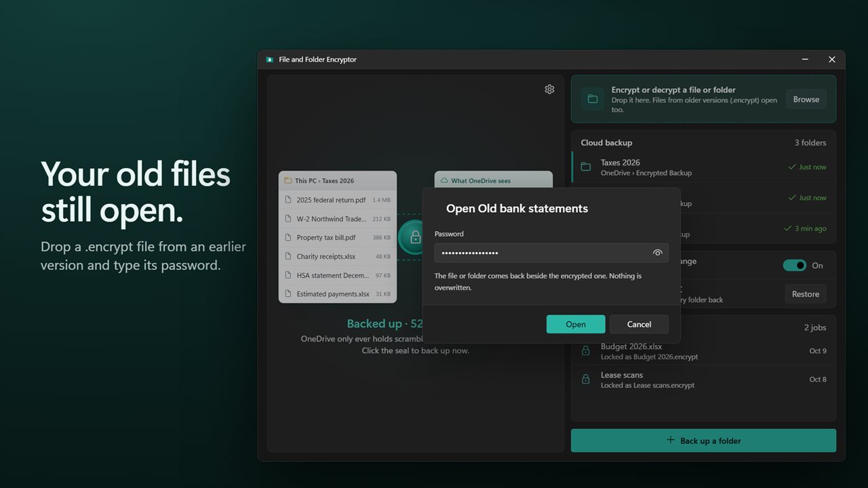
Task: Click the cloud icon beside What OneDrive sees
Action: [x=444, y=181]
